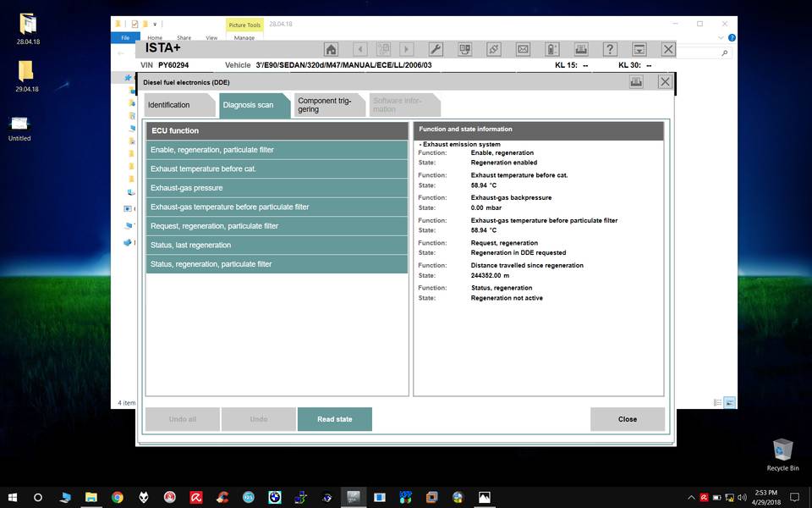Viewport: 812px width, 508px height.
Task: Open the File tab in File Explorer
Action: tap(125, 37)
